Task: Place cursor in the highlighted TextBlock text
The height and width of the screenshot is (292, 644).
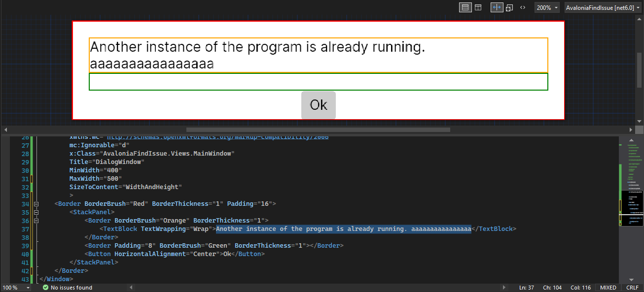Action: pyautogui.click(x=344, y=228)
